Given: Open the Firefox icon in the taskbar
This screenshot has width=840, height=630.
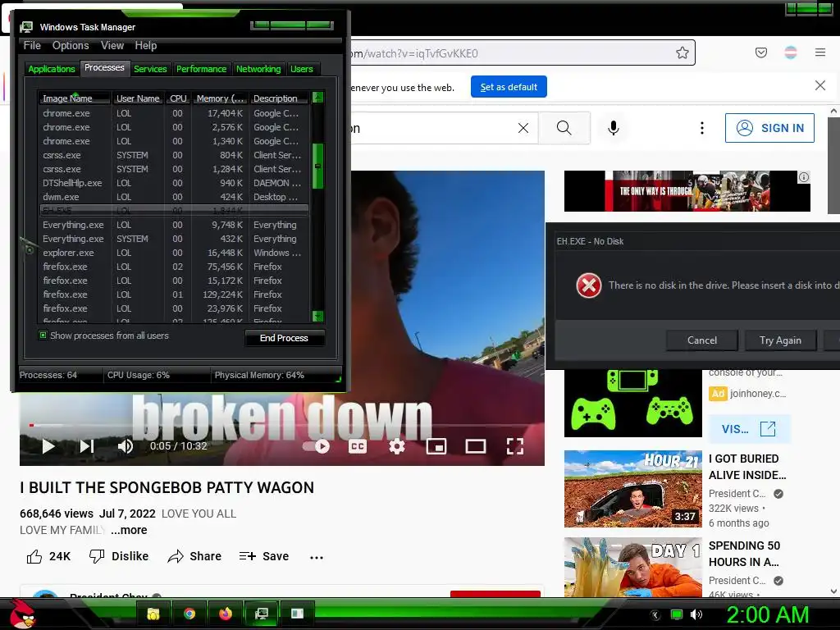Looking at the screenshot, I should 226,614.
